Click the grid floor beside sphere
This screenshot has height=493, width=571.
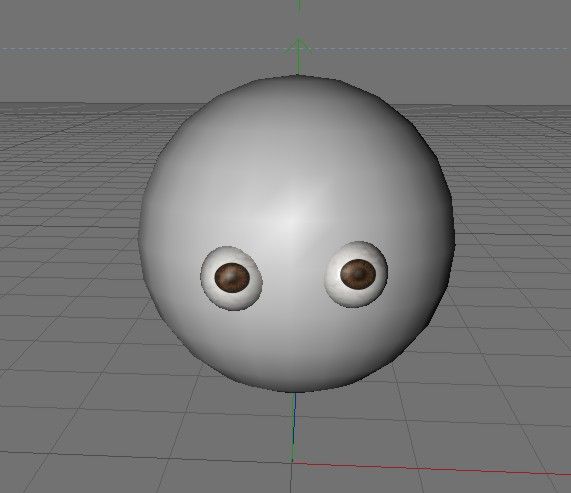click(x=73, y=255)
